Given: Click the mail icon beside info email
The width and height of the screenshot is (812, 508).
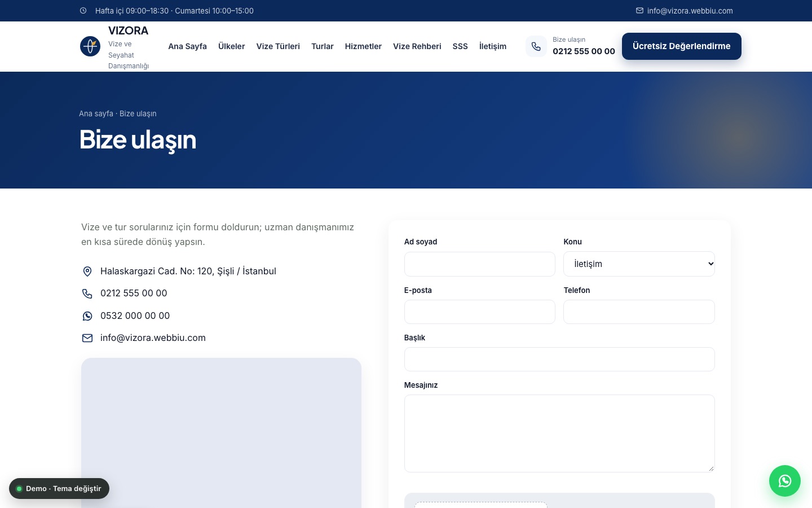Looking at the screenshot, I should (x=87, y=338).
